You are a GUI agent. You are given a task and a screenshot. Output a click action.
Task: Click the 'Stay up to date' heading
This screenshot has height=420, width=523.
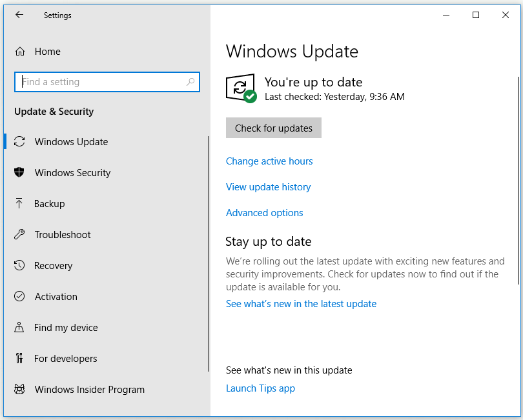(268, 242)
